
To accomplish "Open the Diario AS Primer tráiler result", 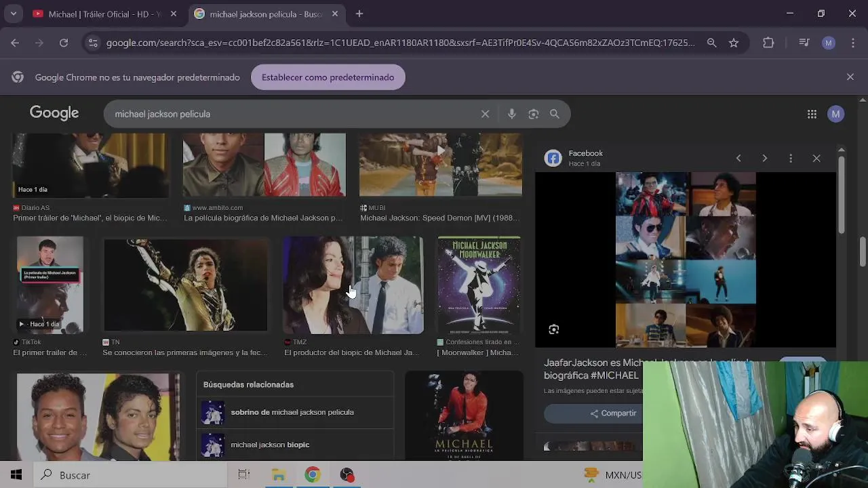I will [x=90, y=218].
